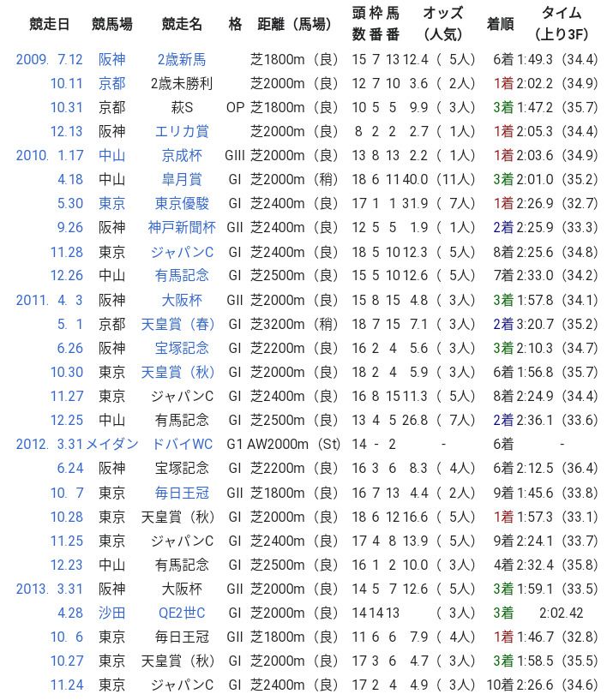Open the blue 天皇賞(秋) link in 10.30 row
Screen dimensions: 607x700
point(177,373)
